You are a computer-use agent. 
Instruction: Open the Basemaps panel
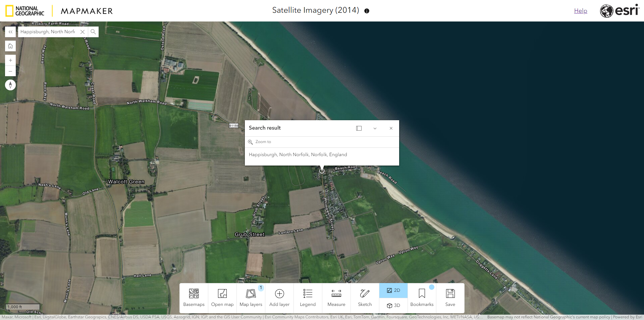pyautogui.click(x=194, y=298)
